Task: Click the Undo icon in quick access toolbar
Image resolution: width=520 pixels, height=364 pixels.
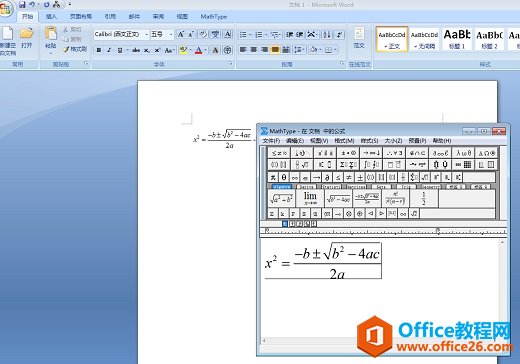Action: tap(32, 4)
